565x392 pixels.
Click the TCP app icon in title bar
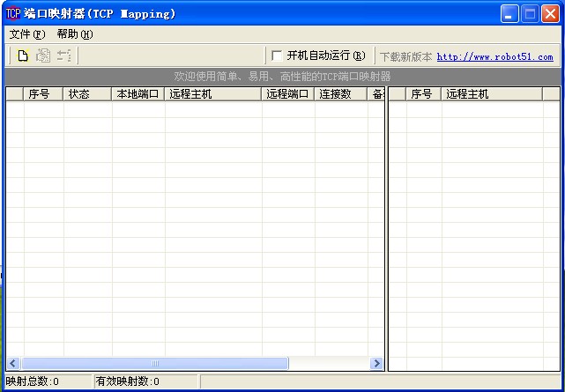(12, 13)
